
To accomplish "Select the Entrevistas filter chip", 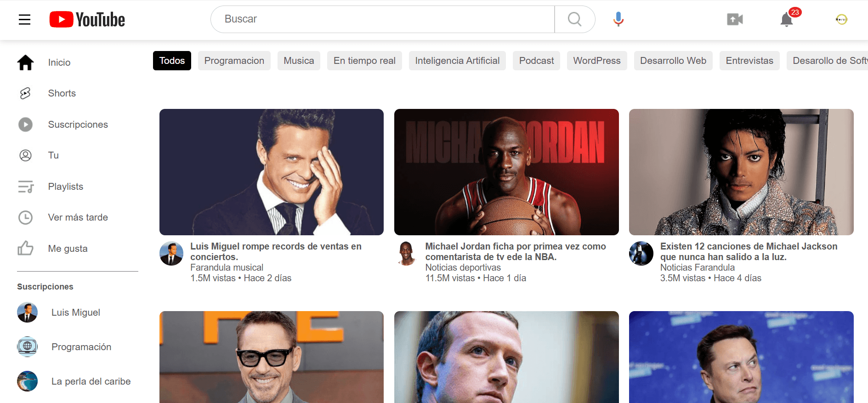I will tap(749, 61).
